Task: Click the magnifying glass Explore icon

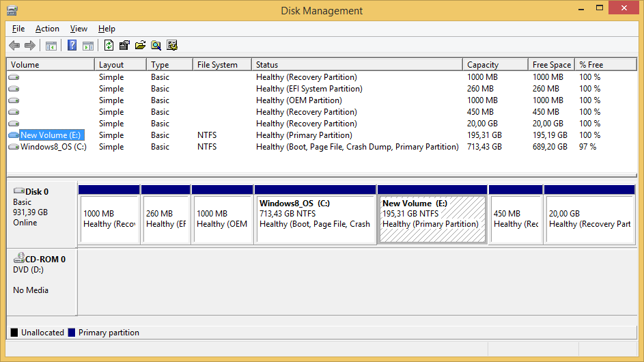Action: pyautogui.click(x=156, y=46)
